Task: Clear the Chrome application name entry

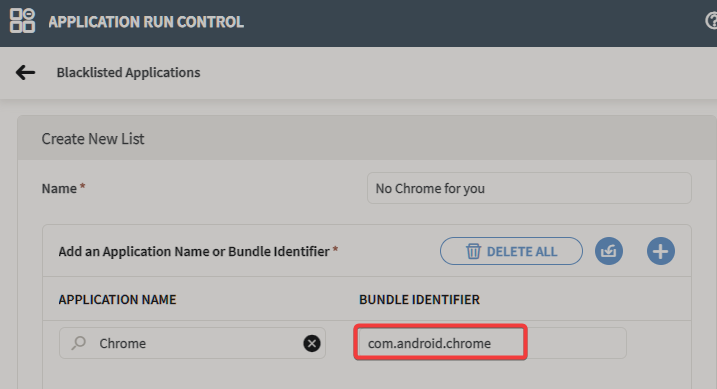Action: click(312, 343)
